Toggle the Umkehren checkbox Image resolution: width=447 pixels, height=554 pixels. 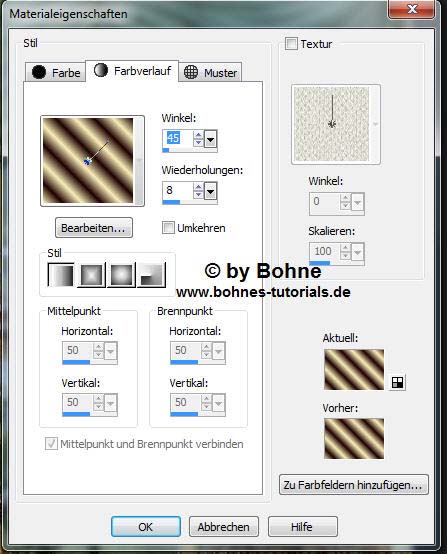tap(168, 228)
